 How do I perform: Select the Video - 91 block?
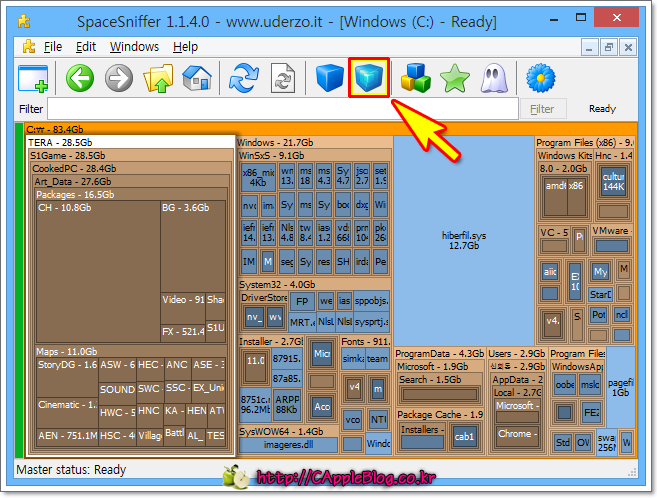click(183, 308)
